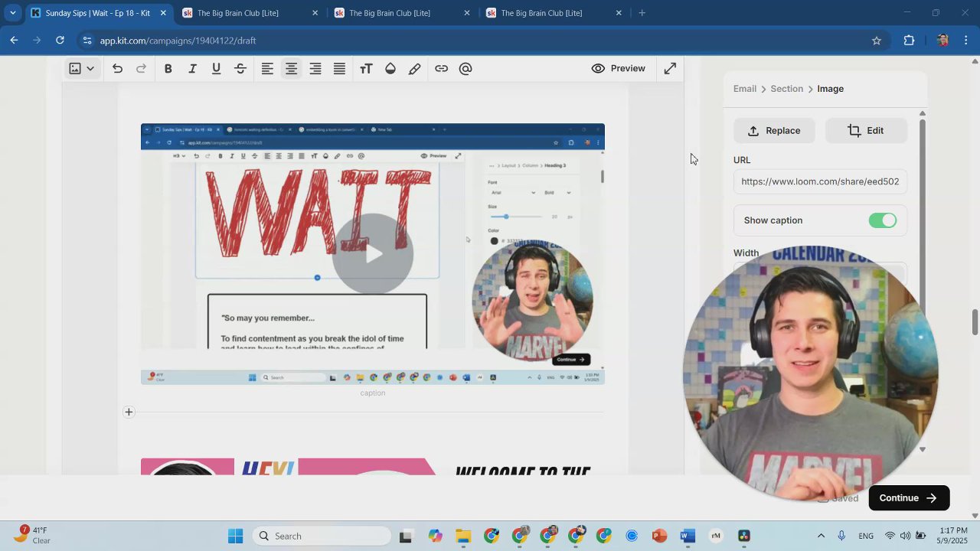Show hidden system tray icons
This screenshot has height=551, width=980.
[821, 536]
